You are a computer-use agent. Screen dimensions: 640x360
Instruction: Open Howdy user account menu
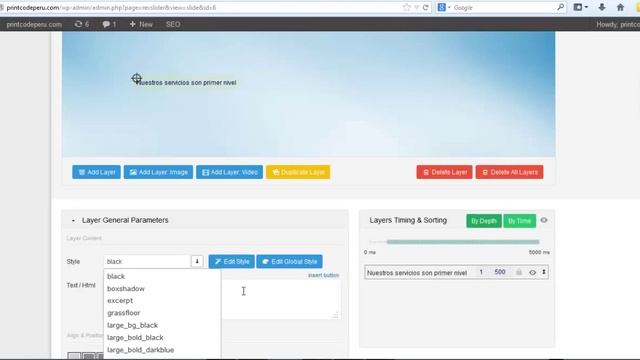pos(618,24)
